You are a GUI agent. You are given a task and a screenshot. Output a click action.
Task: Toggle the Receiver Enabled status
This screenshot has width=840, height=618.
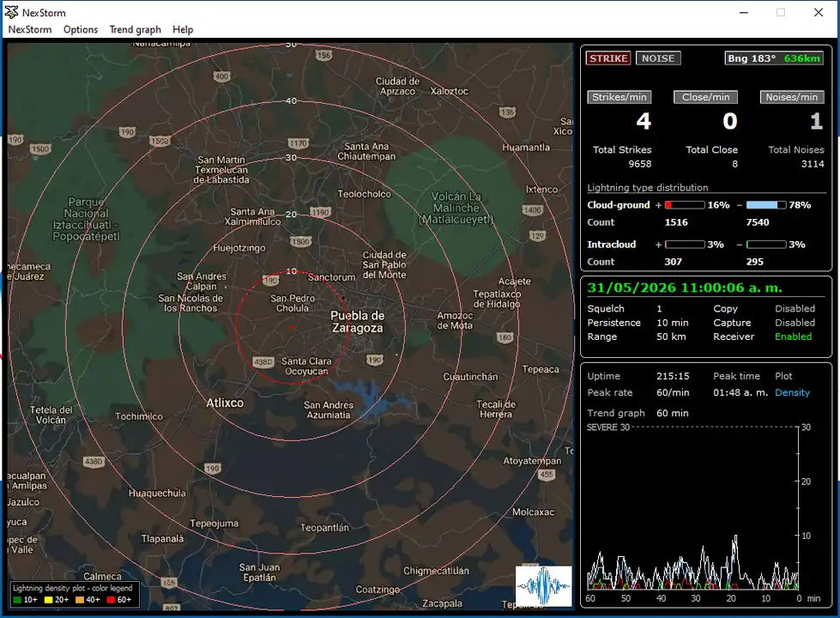(793, 336)
